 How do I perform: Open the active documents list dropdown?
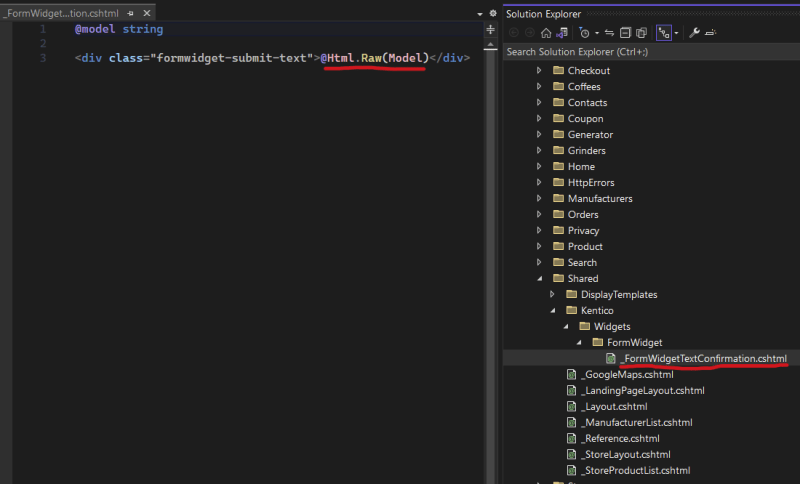point(480,14)
